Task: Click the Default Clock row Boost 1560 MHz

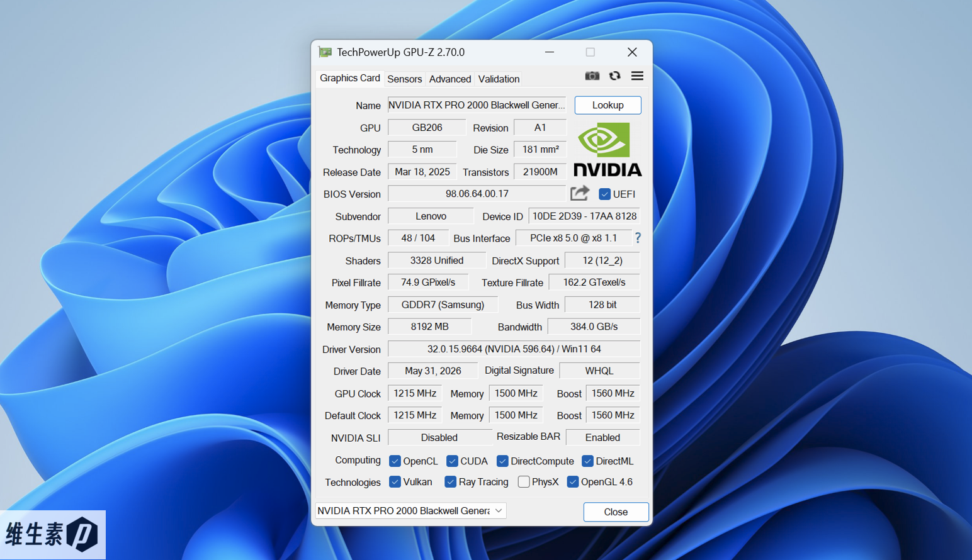Action: coord(613,415)
